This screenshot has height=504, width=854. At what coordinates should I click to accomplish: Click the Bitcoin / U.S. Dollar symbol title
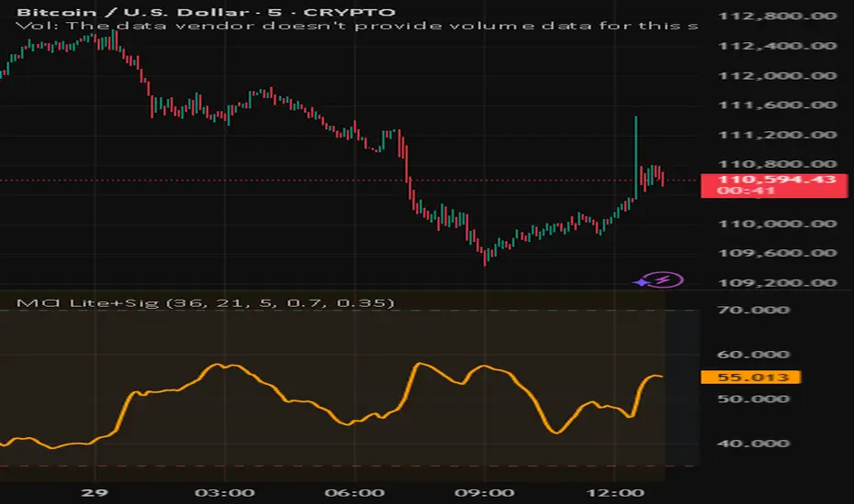(x=206, y=12)
